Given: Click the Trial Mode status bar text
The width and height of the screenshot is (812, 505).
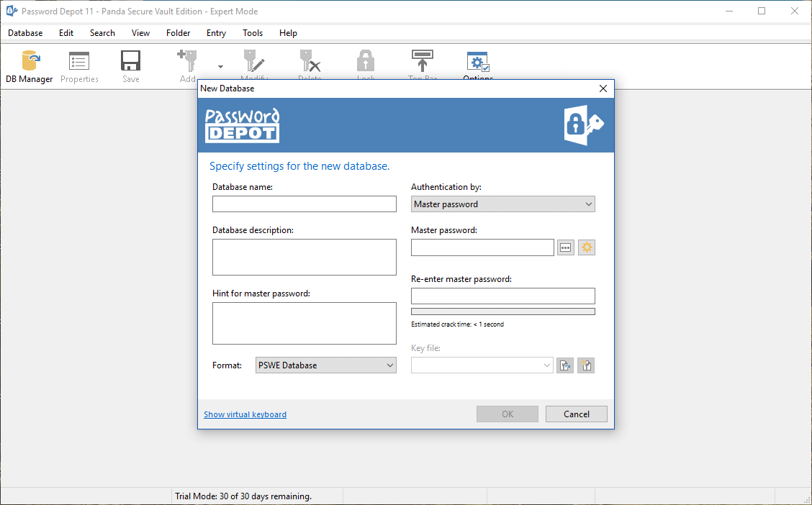Looking at the screenshot, I should (243, 496).
